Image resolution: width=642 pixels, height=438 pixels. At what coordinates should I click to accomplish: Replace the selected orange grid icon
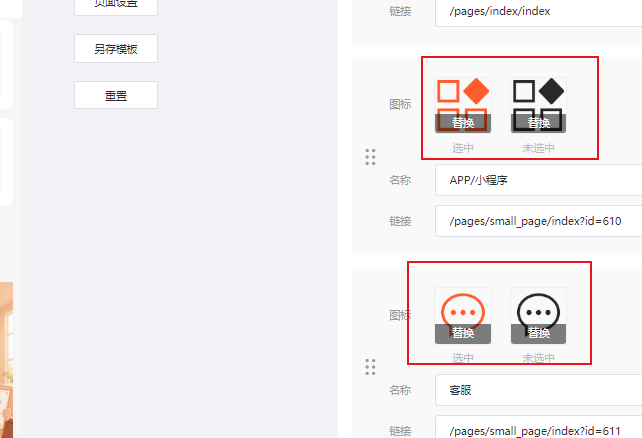click(x=463, y=123)
